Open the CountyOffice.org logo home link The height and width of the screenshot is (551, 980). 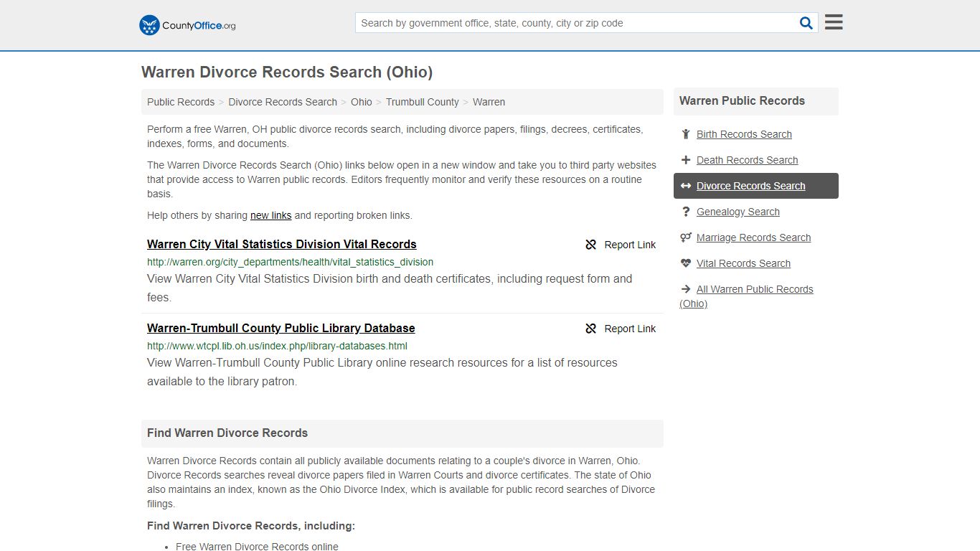pos(187,25)
